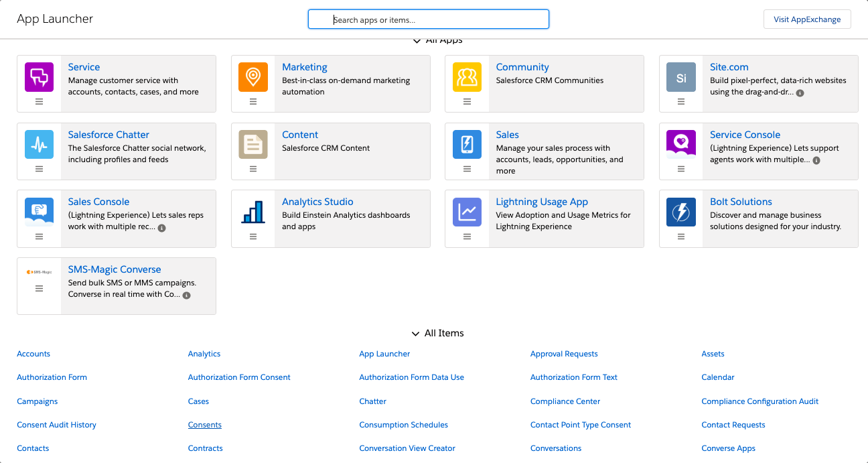Click the drag handle on the Service card
Viewport: 868px width, 463px height.
point(39,101)
